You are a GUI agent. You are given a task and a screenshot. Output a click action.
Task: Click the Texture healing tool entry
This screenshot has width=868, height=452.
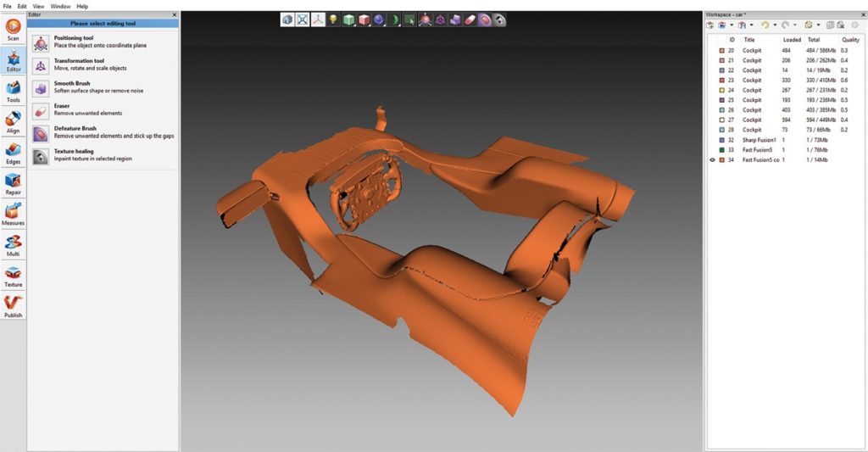41,155
